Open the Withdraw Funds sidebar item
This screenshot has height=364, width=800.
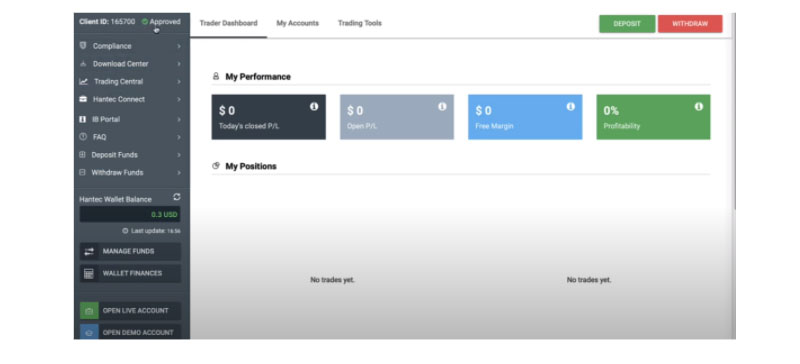pos(132,173)
